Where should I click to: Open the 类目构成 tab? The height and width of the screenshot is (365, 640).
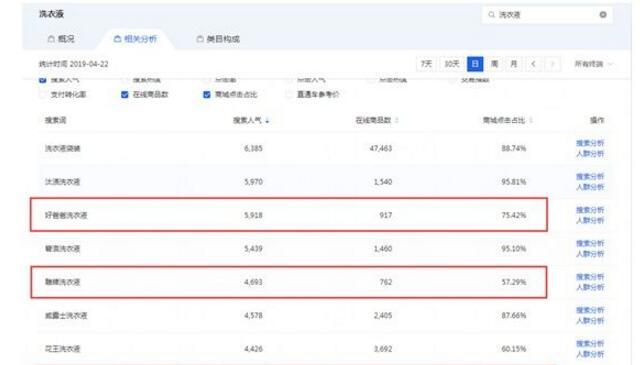pyautogui.click(x=218, y=39)
